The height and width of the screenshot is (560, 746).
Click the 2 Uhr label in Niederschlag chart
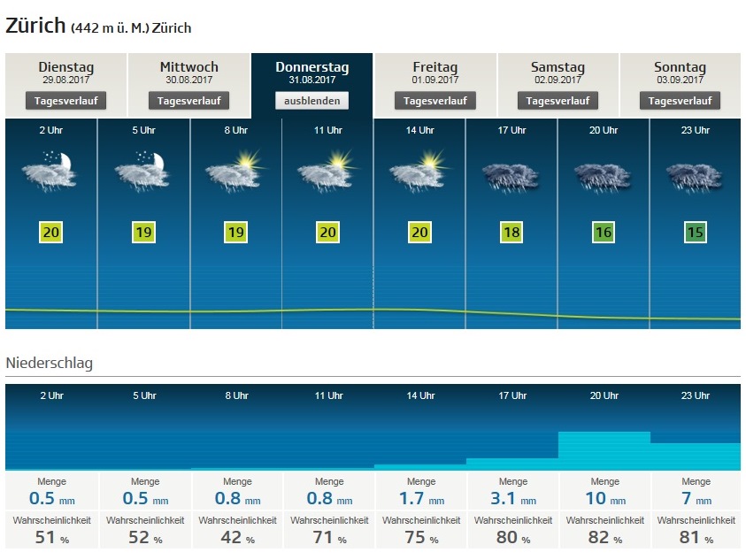point(52,395)
